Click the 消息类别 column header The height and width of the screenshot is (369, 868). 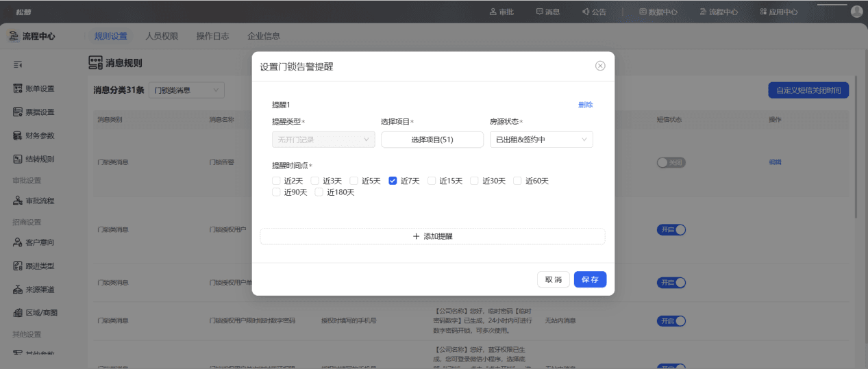[x=110, y=119]
